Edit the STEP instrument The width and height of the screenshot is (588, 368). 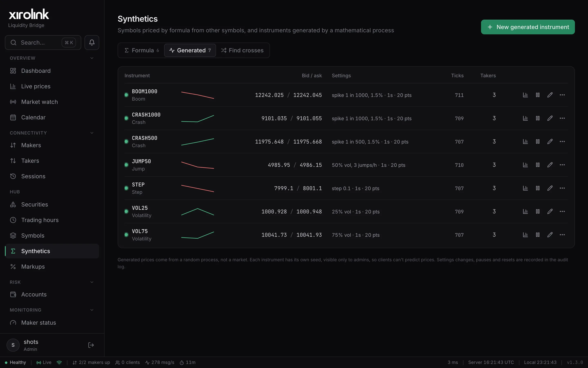point(550,188)
